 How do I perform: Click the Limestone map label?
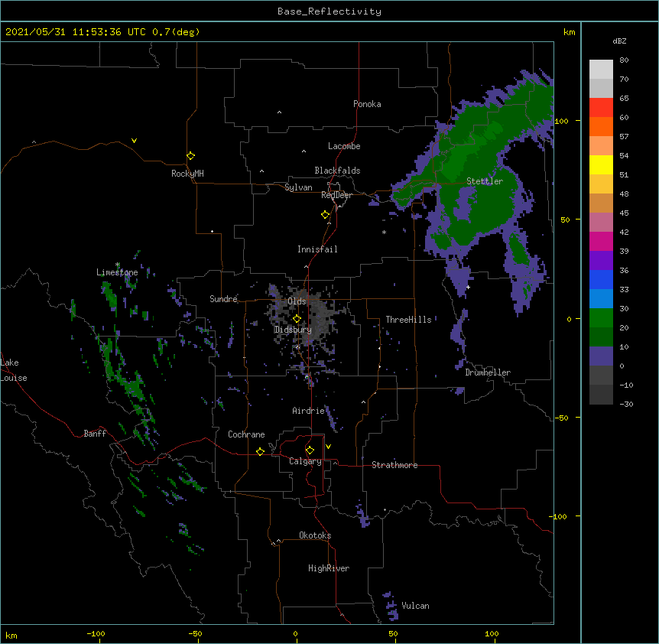[117, 272]
